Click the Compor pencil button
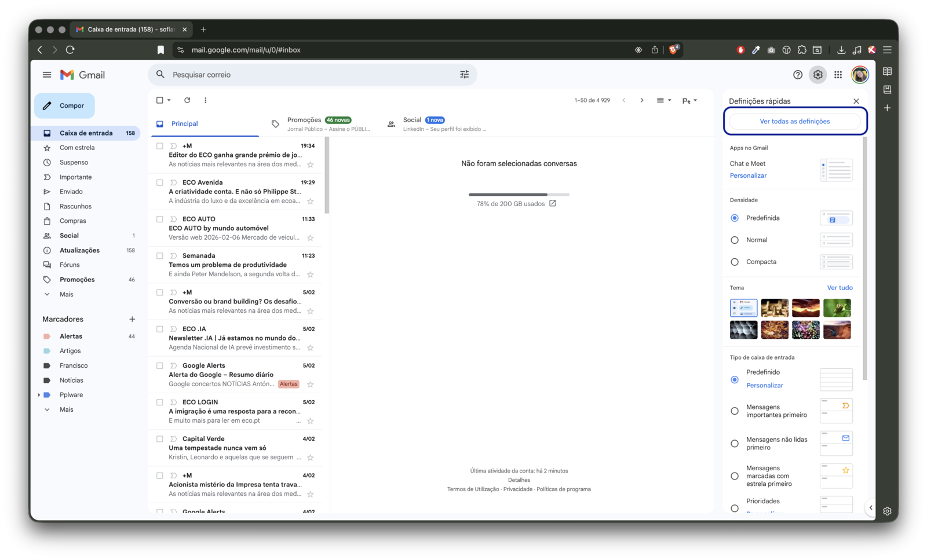The width and height of the screenshot is (927, 560). pyautogui.click(x=64, y=106)
